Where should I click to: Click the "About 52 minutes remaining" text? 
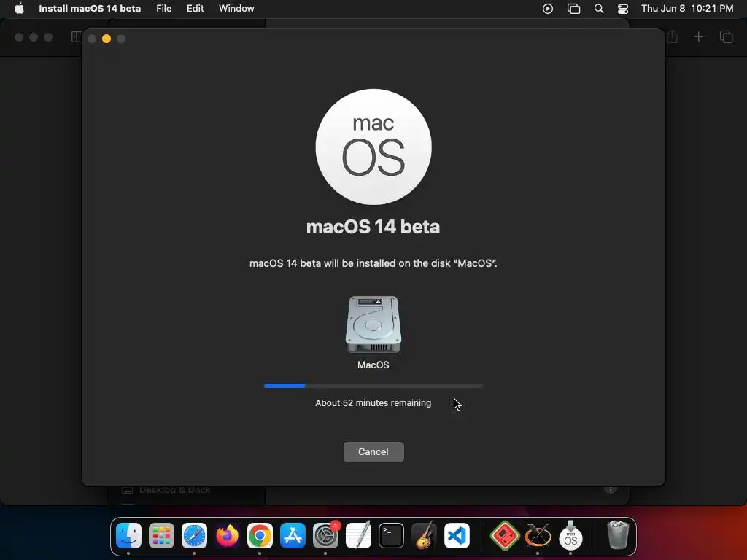[x=373, y=402]
